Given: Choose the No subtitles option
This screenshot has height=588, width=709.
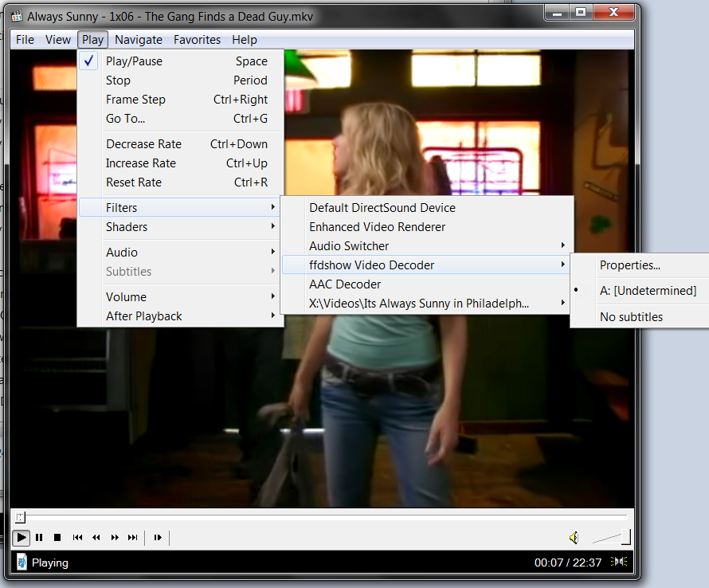Looking at the screenshot, I should coord(631,317).
